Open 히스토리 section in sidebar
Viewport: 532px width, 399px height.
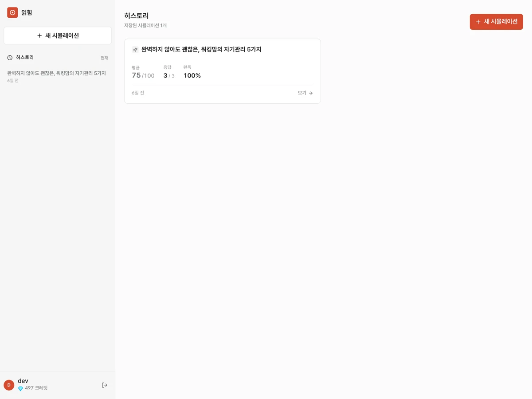pos(25,58)
